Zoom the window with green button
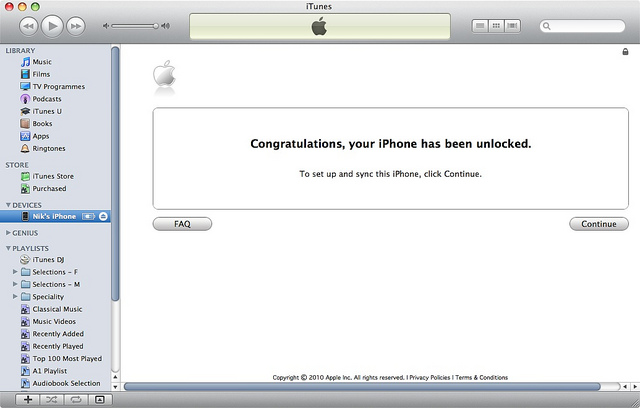640x408 pixels. (x=36, y=7)
